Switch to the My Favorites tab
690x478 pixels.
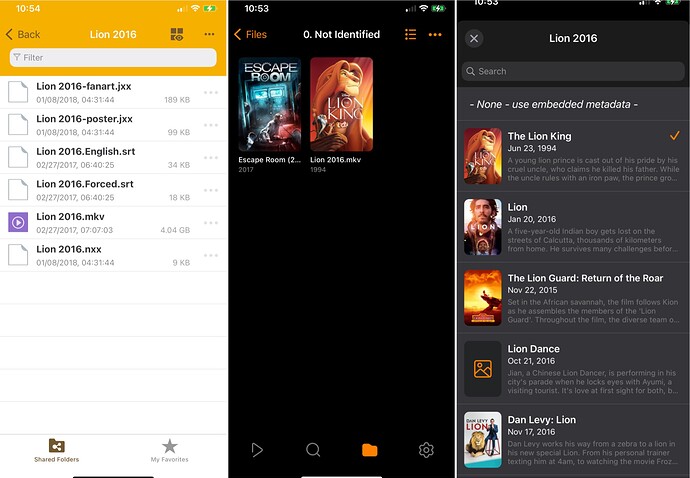tap(169, 450)
